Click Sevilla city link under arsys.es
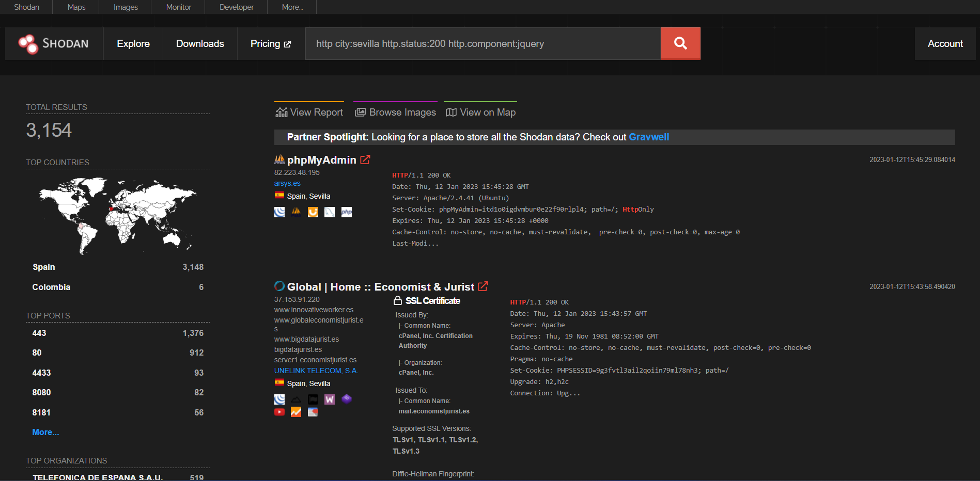Image resolution: width=980 pixels, height=481 pixels. [320, 196]
